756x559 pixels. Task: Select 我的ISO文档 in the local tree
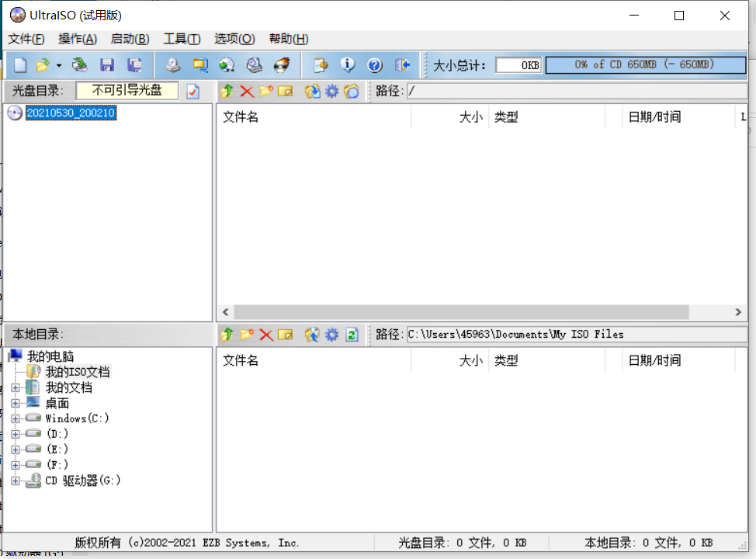78,372
